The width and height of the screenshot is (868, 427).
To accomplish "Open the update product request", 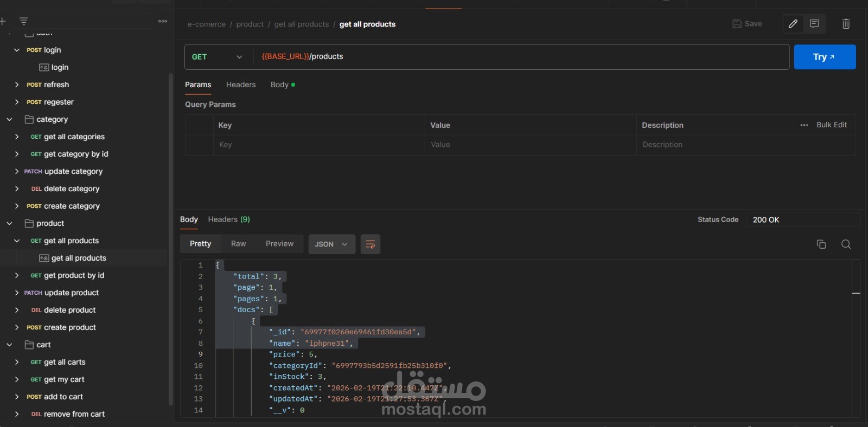I will point(71,293).
